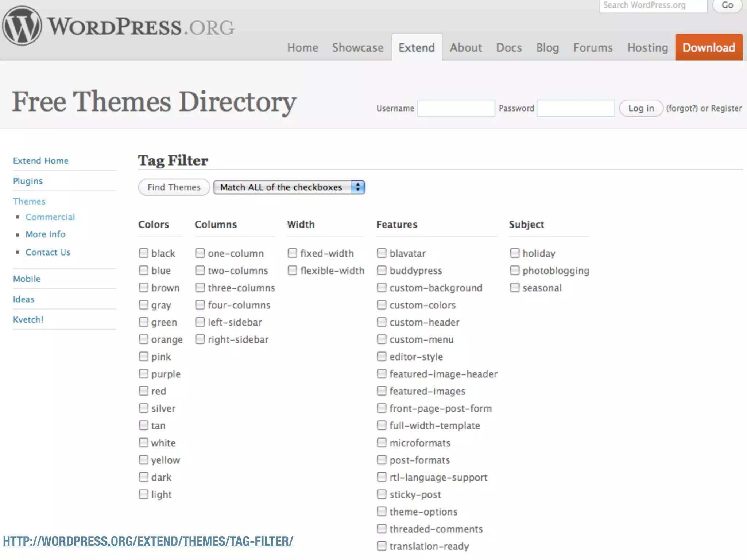
Task: Check the blue color checkbox
Action: tap(144, 270)
